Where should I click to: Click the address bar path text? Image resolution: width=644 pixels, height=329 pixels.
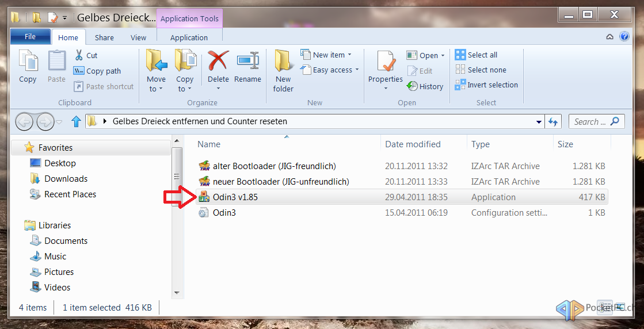pyautogui.click(x=200, y=121)
